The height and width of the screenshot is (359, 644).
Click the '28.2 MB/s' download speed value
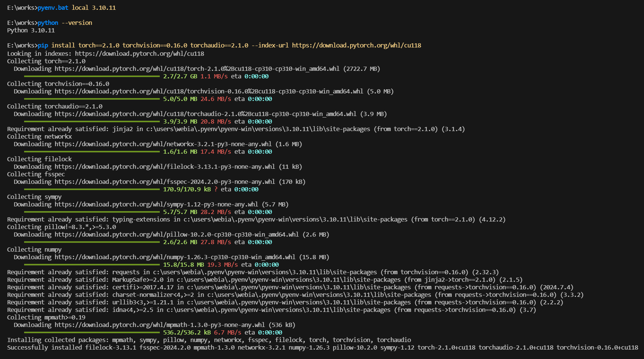coord(216,212)
